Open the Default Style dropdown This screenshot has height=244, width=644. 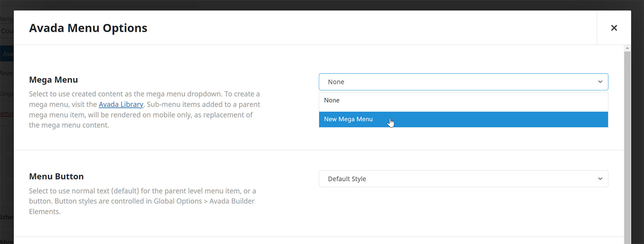[463, 179]
